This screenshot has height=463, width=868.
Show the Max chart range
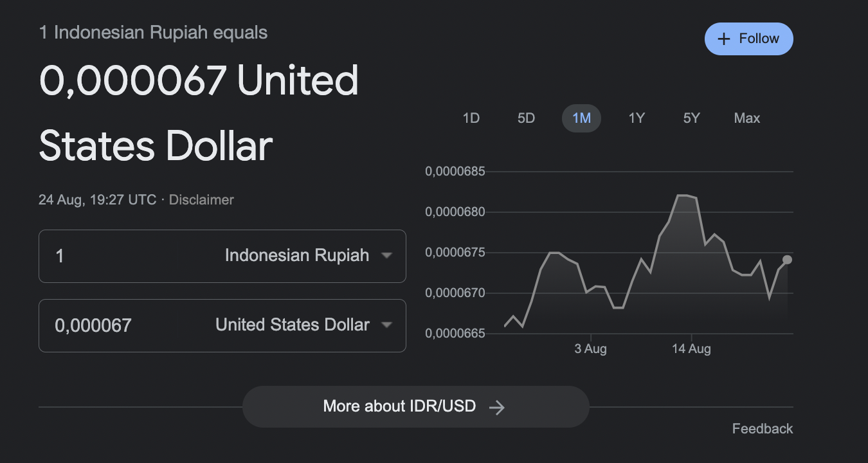click(x=746, y=118)
